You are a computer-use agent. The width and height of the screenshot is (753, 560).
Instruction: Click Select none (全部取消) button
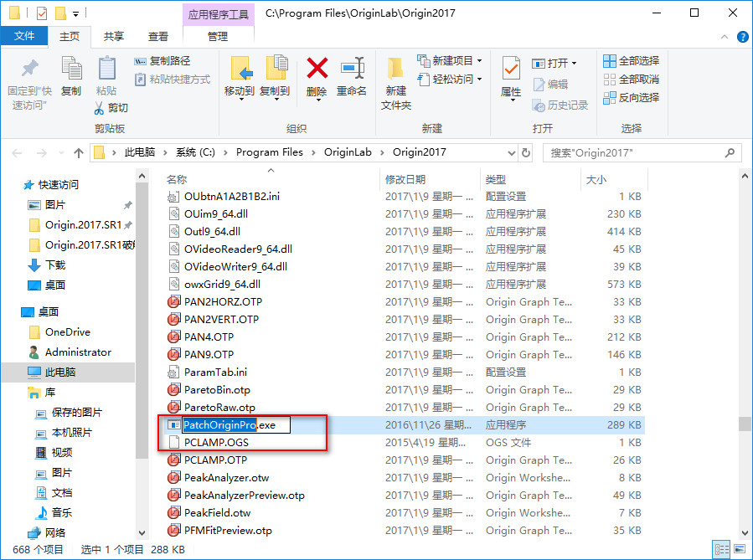631,80
